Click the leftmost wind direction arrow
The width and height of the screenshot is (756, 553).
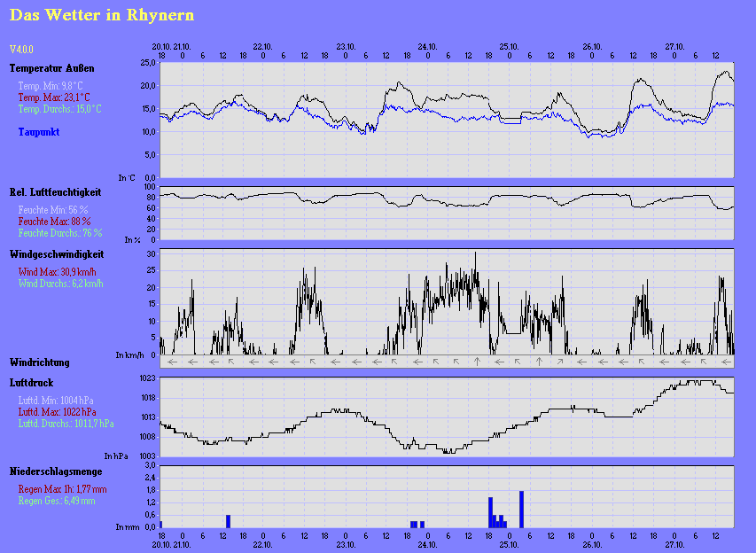(172, 361)
